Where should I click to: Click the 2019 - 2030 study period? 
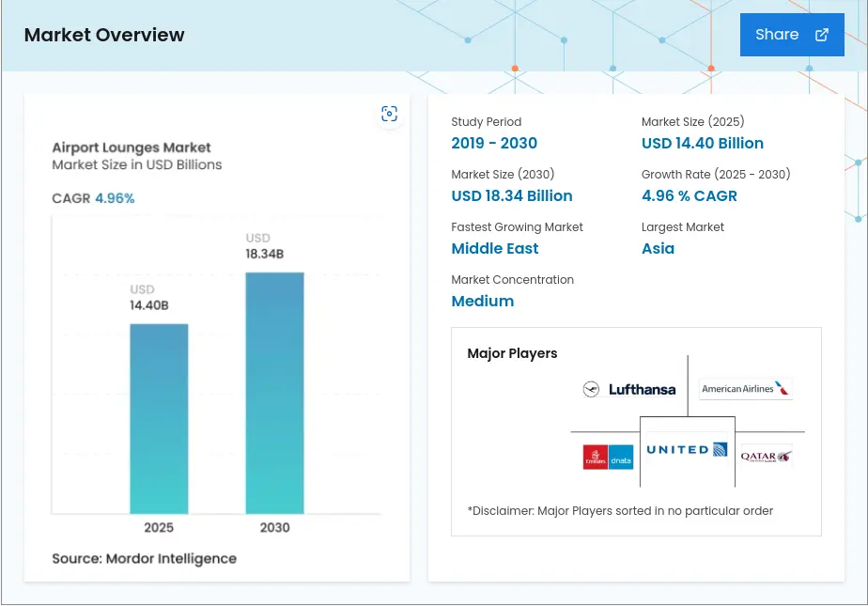click(x=494, y=144)
